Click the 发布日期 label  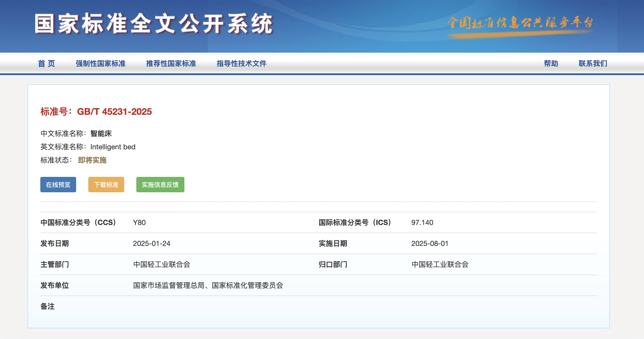(55, 243)
